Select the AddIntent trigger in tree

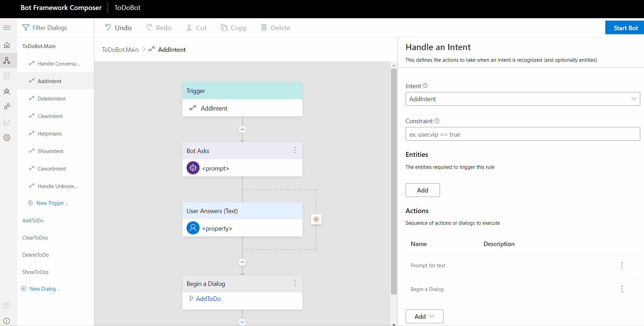pyautogui.click(x=56, y=81)
